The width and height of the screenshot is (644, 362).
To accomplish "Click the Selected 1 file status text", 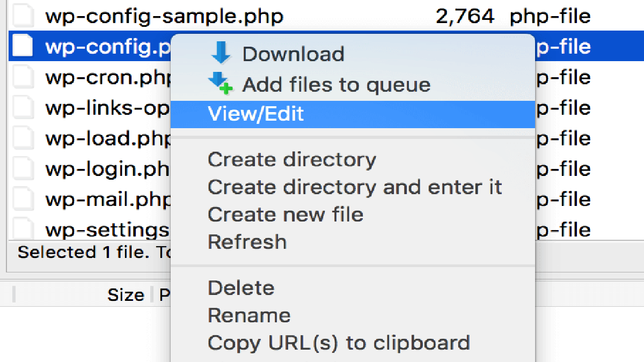I will tap(94, 252).
